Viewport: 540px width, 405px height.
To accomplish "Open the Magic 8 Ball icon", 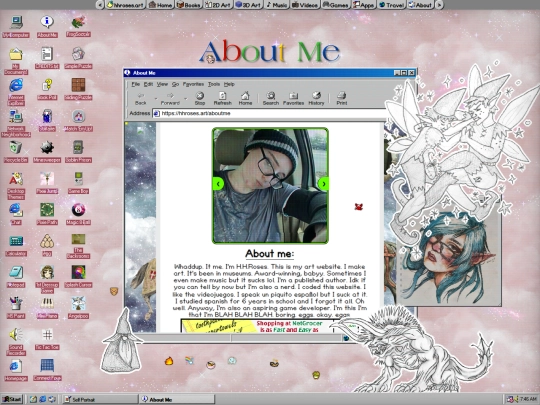I will point(78,214).
